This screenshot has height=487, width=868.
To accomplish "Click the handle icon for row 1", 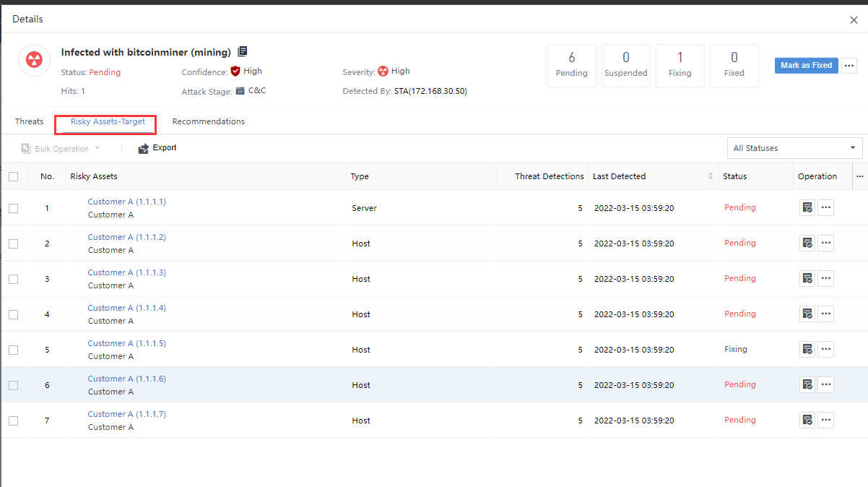I will click(x=807, y=208).
